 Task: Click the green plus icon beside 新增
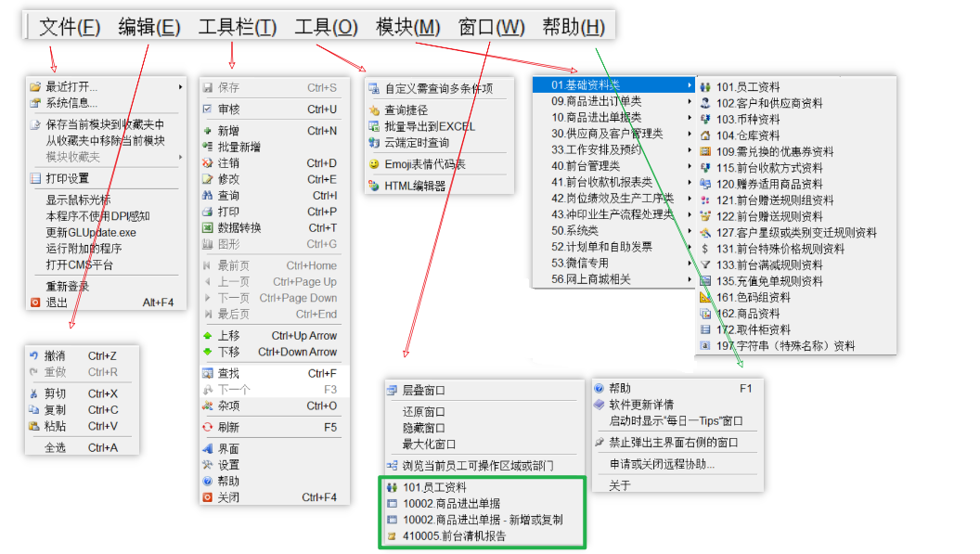[x=208, y=131]
